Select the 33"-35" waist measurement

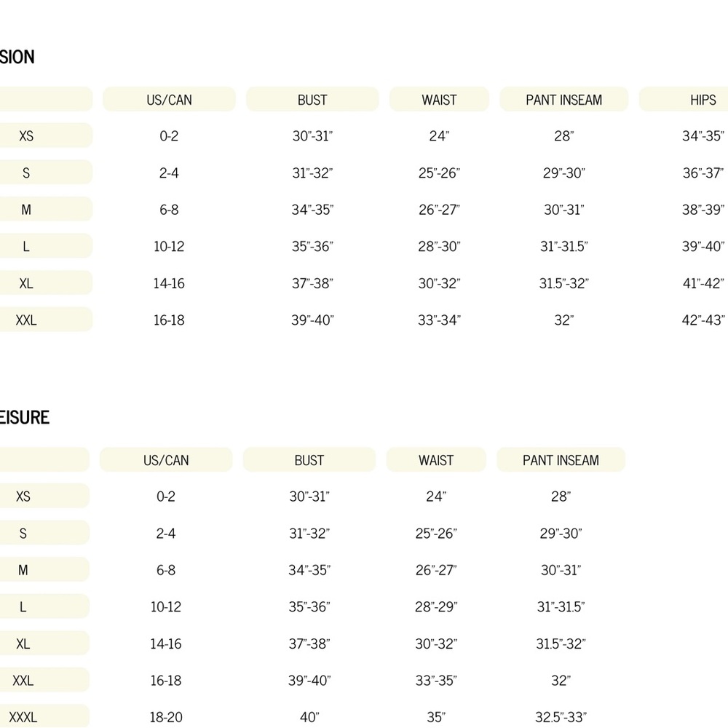(x=436, y=680)
